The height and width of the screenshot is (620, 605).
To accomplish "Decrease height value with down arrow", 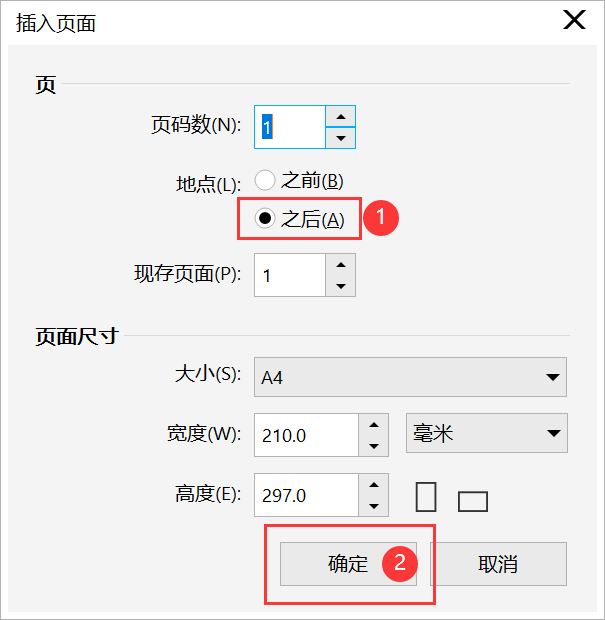I will tap(373, 506).
